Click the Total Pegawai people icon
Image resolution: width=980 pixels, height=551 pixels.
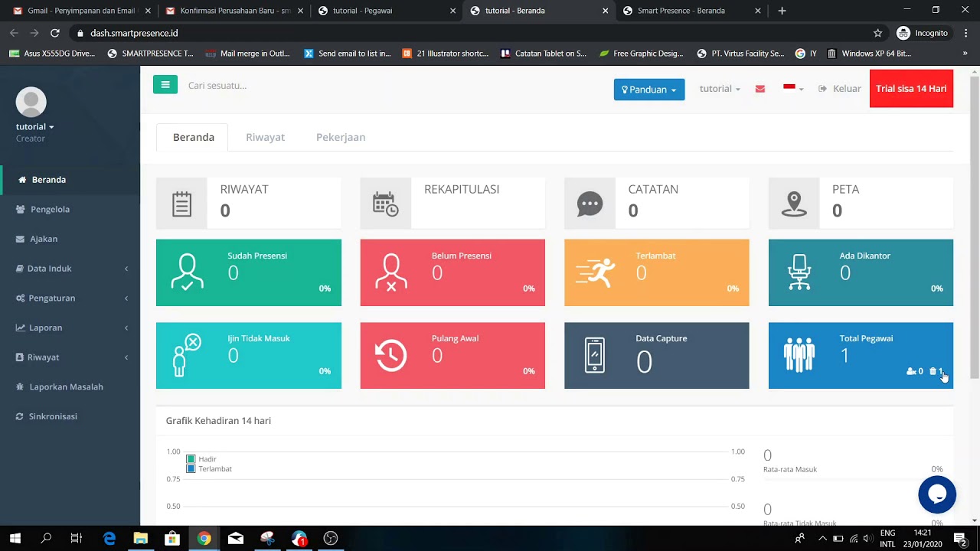(x=799, y=355)
